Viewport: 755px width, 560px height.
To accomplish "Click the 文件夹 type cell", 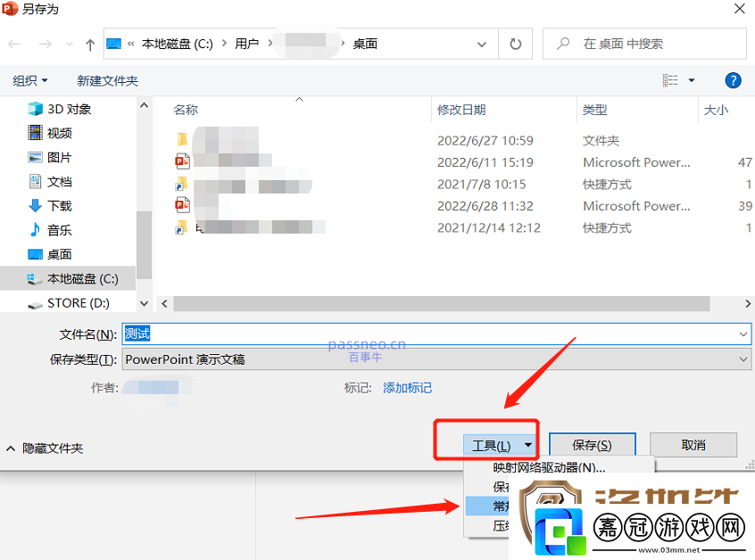I will tap(601, 141).
